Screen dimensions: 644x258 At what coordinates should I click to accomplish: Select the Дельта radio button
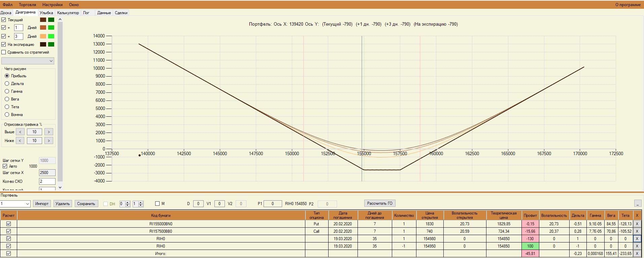tap(7, 84)
